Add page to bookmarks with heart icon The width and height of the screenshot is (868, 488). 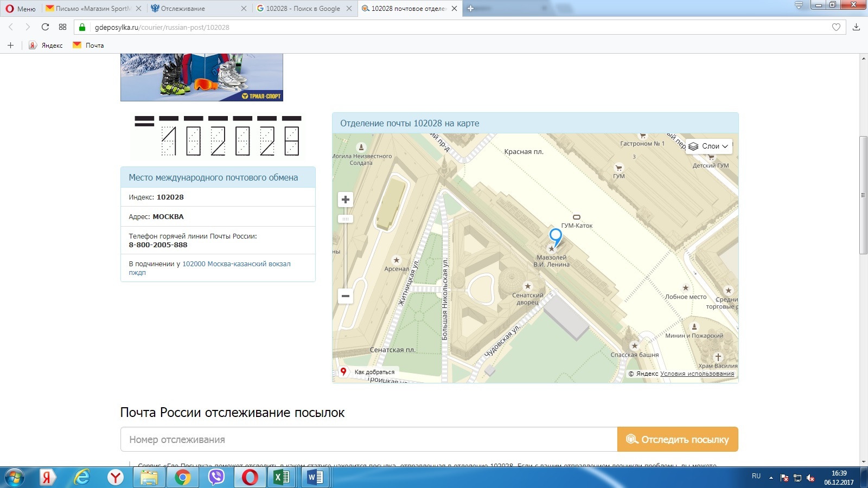click(836, 27)
